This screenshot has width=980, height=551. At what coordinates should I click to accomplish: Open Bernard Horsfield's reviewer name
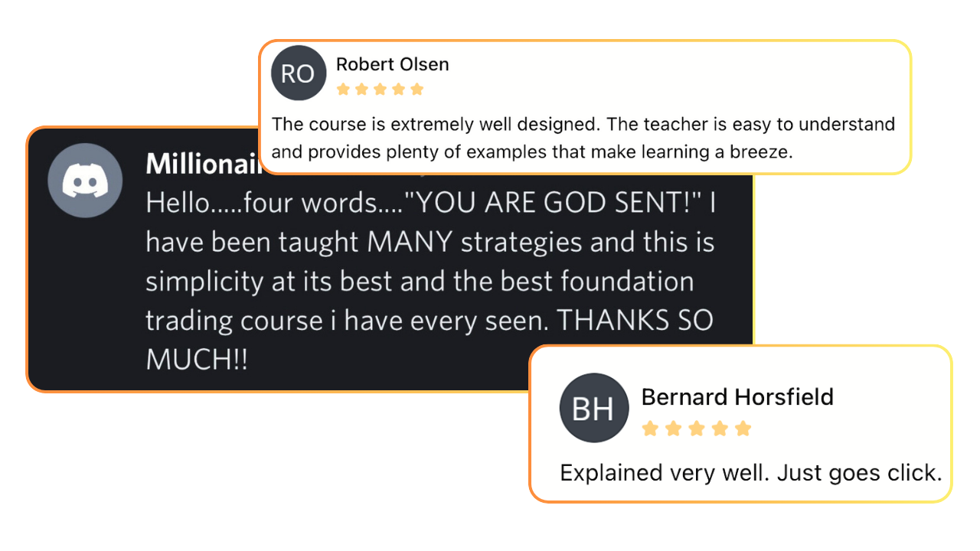click(x=737, y=397)
